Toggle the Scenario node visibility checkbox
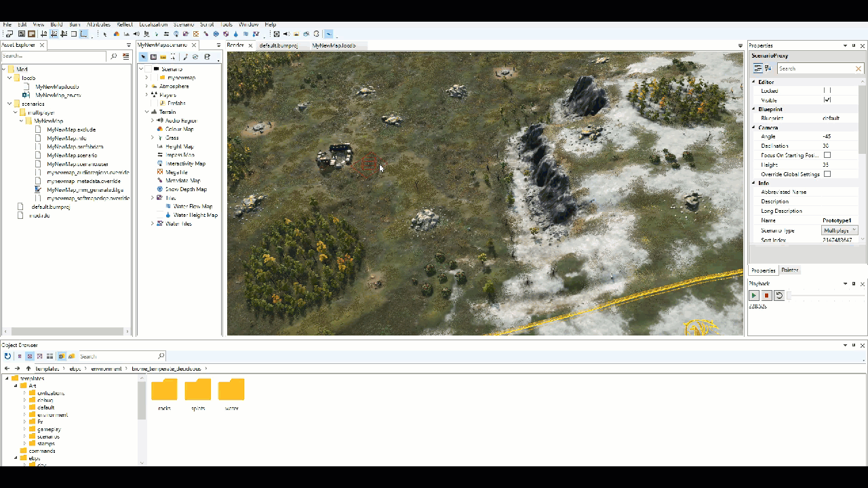This screenshot has height=488, width=868. click(148, 69)
